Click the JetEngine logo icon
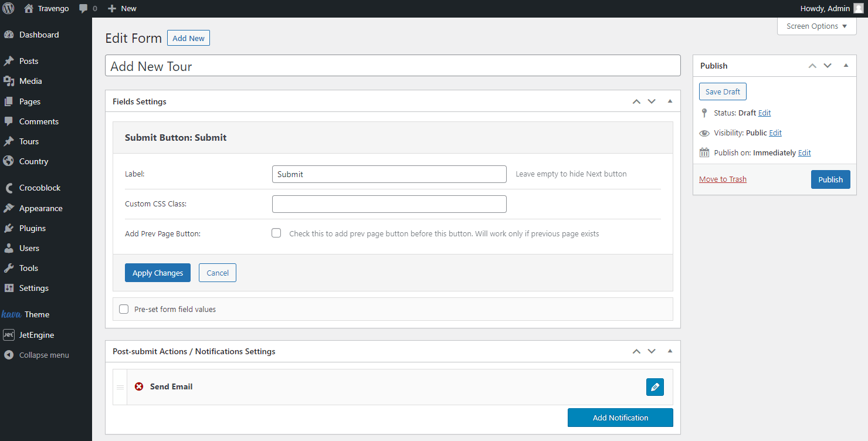This screenshot has width=868, height=441. pos(9,335)
